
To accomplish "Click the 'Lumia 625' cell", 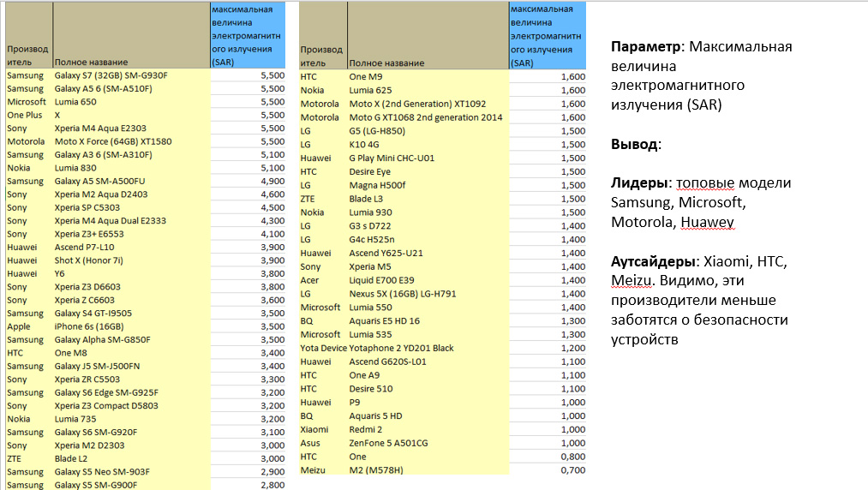I will point(428,90).
